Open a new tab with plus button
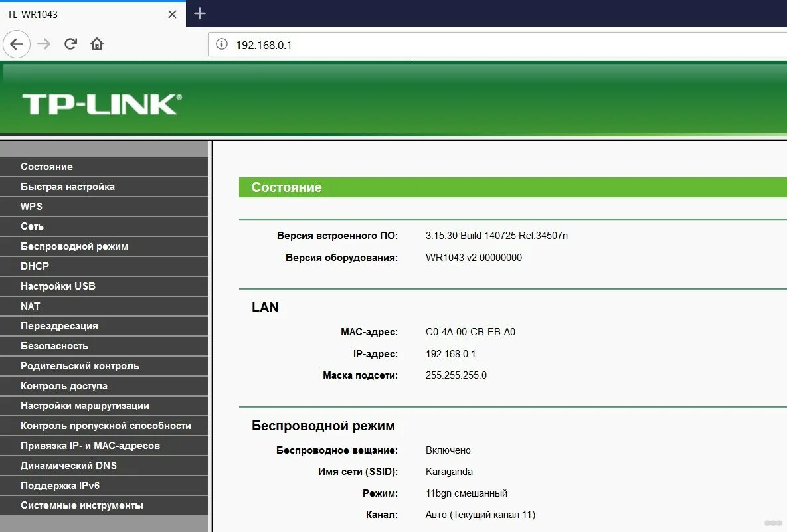The width and height of the screenshot is (787, 532). [x=200, y=13]
